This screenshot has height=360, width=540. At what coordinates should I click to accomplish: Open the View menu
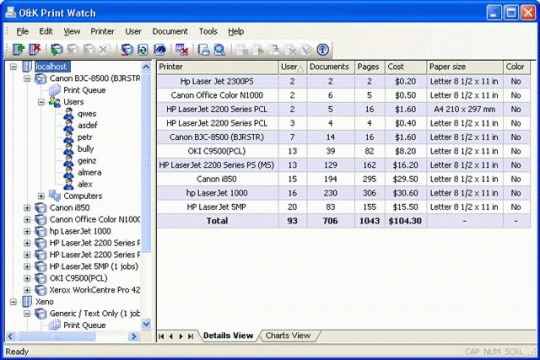point(72,31)
